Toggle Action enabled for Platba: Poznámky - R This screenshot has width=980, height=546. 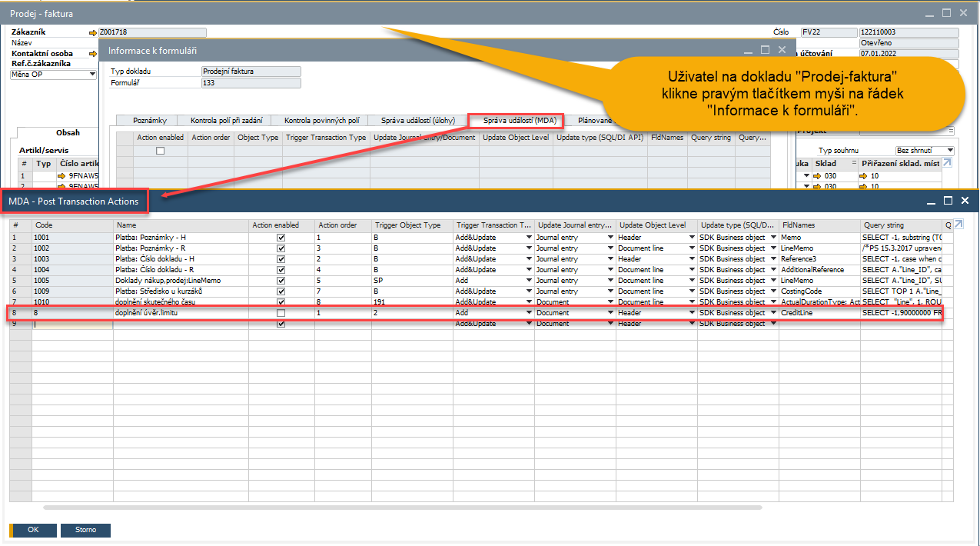point(281,248)
